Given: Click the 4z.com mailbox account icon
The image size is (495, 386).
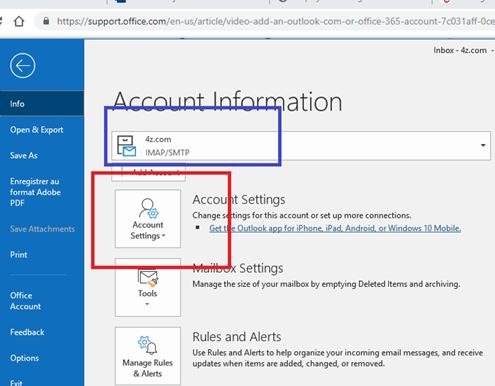Looking at the screenshot, I should (x=126, y=146).
